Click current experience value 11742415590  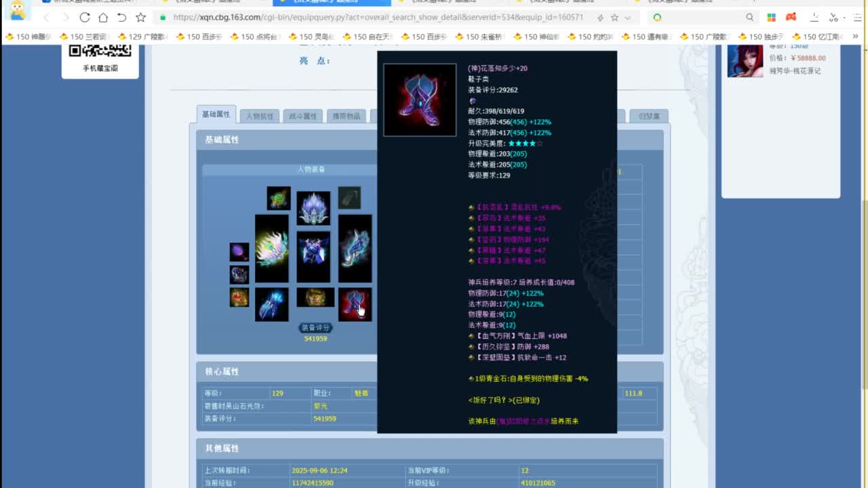(x=313, y=483)
